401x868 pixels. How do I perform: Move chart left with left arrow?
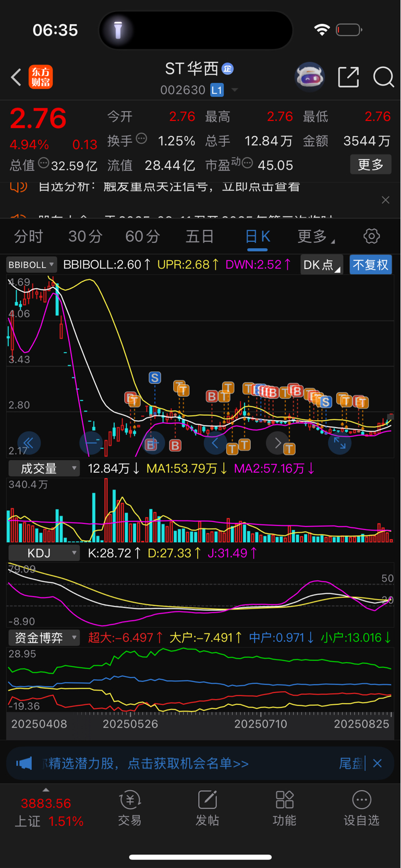[215, 444]
